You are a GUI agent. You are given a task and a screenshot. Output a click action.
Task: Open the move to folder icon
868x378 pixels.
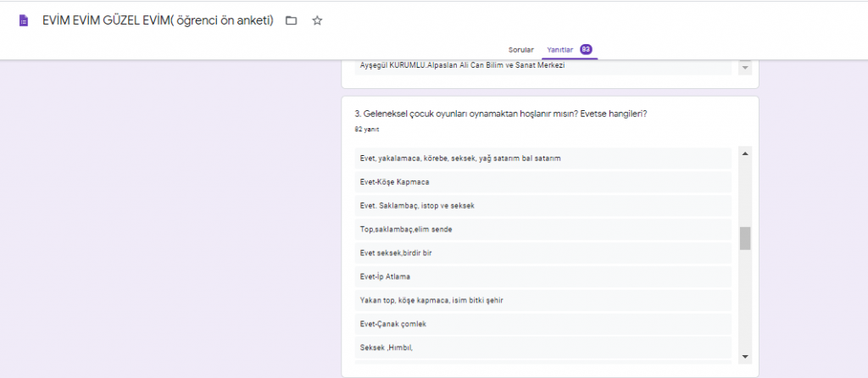click(x=292, y=20)
